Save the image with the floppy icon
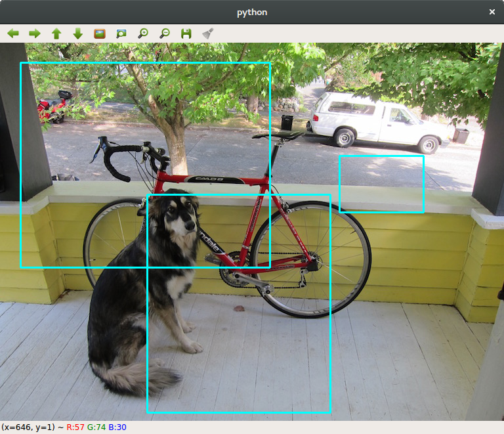This screenshot has width=504, height=434. coord(186,33)
